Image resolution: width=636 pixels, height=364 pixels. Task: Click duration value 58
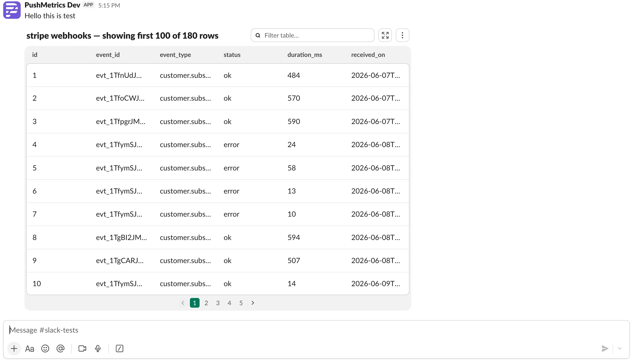tap(292, 168)
